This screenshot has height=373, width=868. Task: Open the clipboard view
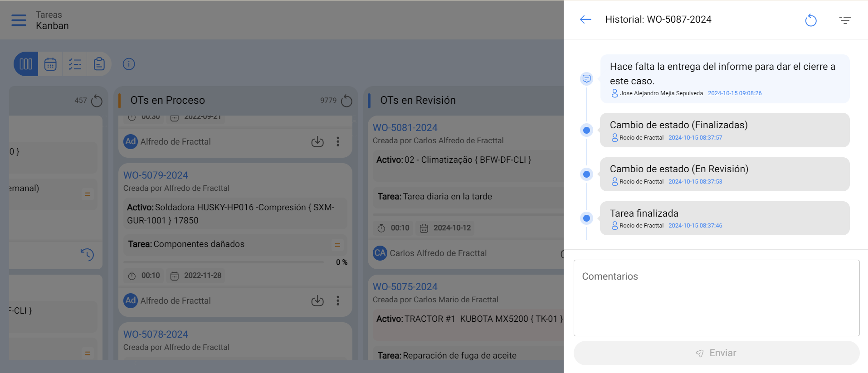coord(99,64)
